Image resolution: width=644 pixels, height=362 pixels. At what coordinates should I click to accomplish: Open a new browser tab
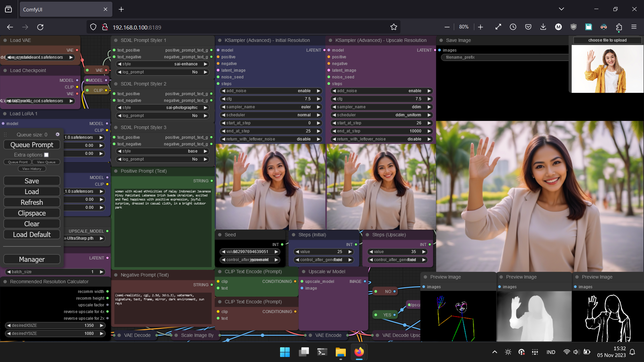click(121, 9)
